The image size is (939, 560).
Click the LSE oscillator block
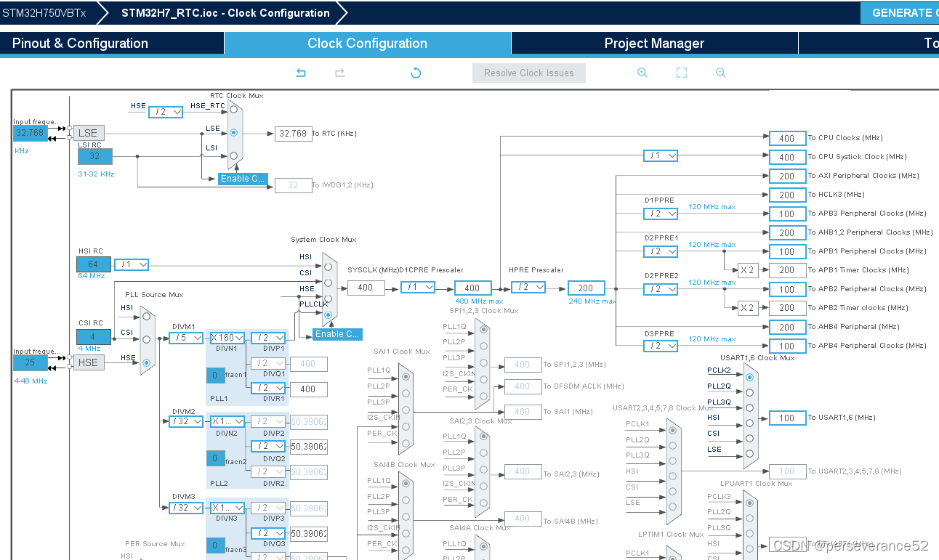click(x=88, y=133)
